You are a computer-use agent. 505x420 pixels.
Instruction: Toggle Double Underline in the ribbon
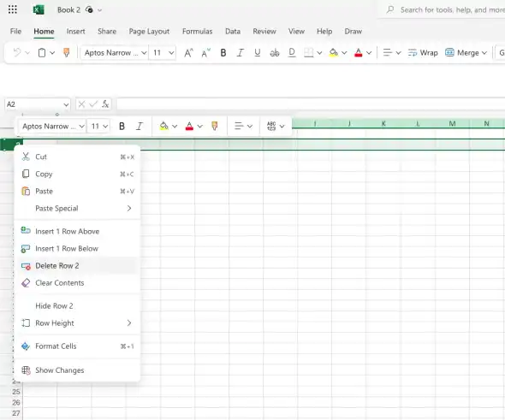click(292, 53)
